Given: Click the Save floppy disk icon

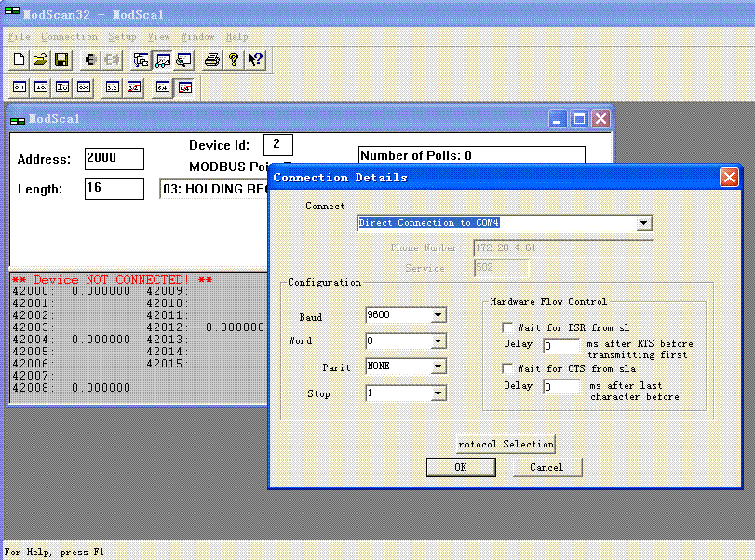Looking at the screenshot, I should [61, 60].
